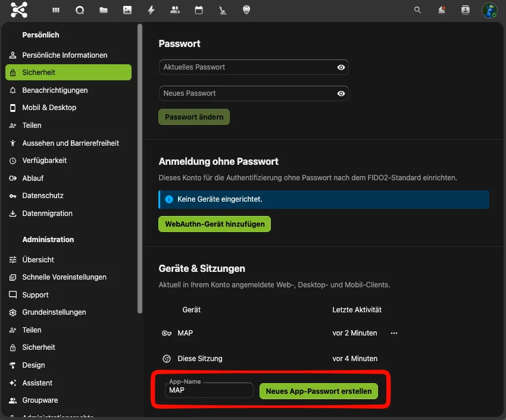Click the App-Name field containing MAP
Viewport: 506px width, 420px height.
pos(209,390)
